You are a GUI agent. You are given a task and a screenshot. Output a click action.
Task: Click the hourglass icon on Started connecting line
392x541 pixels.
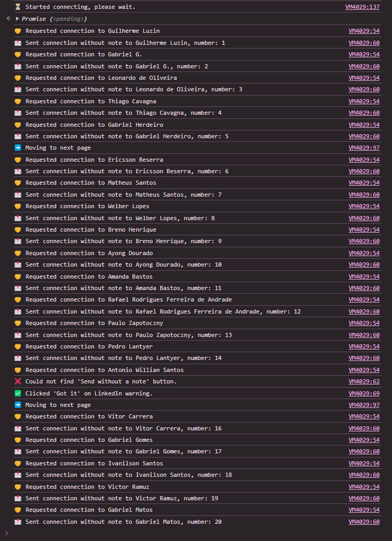click(18, 7)
